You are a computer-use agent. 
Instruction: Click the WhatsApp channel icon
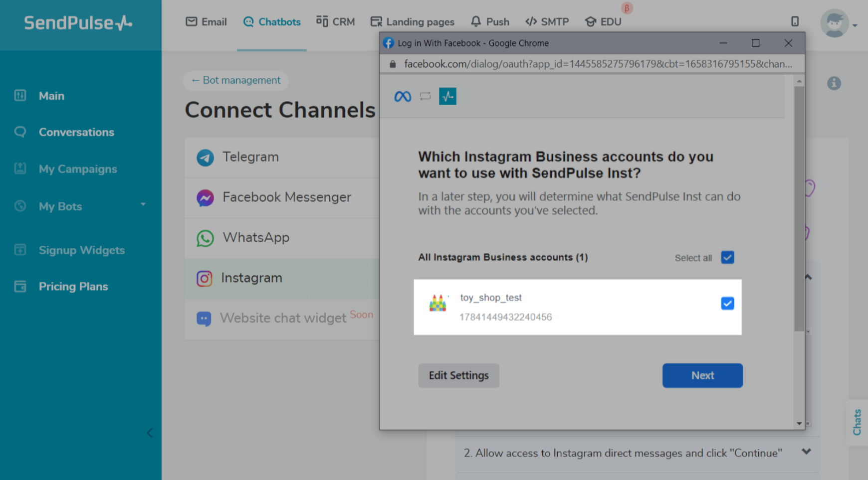pyautogui.click(x=205, y=238)
